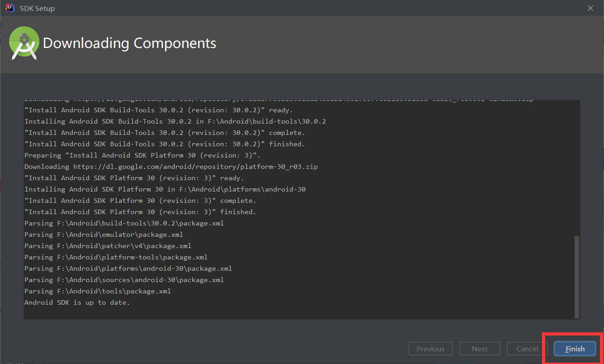Click Build-Tools 30.0.2 'complete.' log line
604x364 pixels.
pyautogui.click(x=165, y=133)
